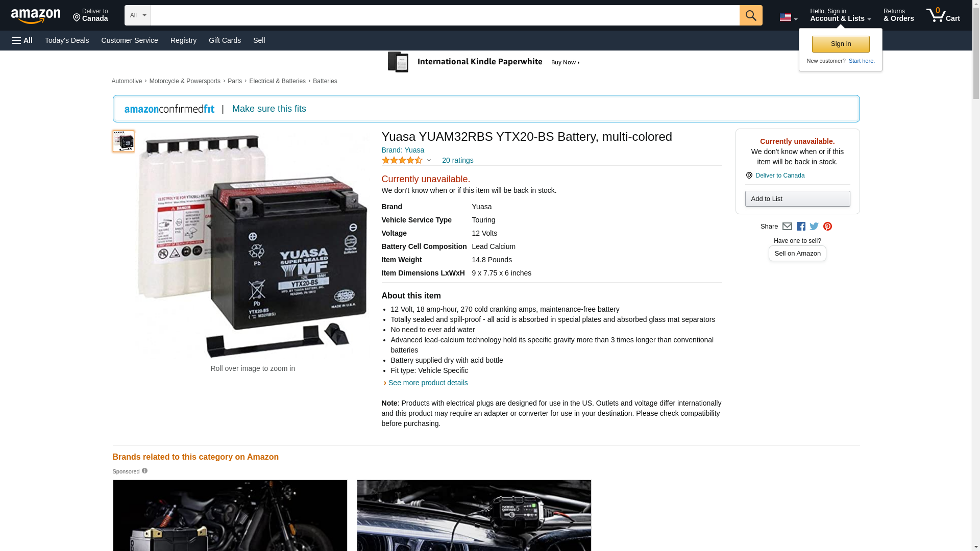The height and width of the screenshot is (551, 980).
Task: Click the magnifying glass search button
Action: point(751,15)
